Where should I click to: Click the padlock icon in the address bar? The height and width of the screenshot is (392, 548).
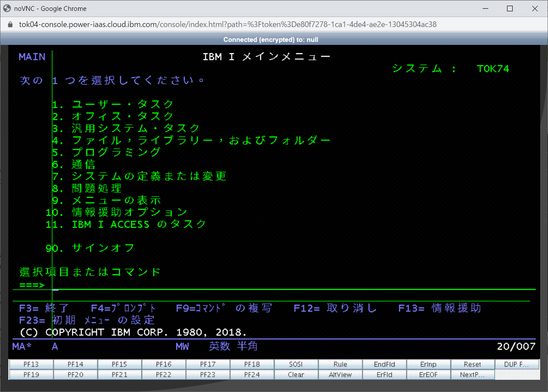tap(10, 24)
